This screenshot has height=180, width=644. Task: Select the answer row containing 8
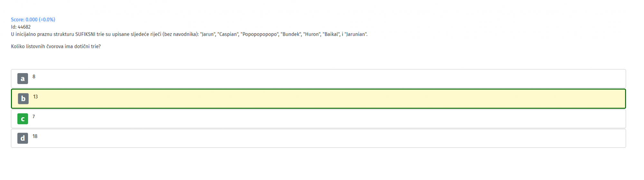point(318,79)
